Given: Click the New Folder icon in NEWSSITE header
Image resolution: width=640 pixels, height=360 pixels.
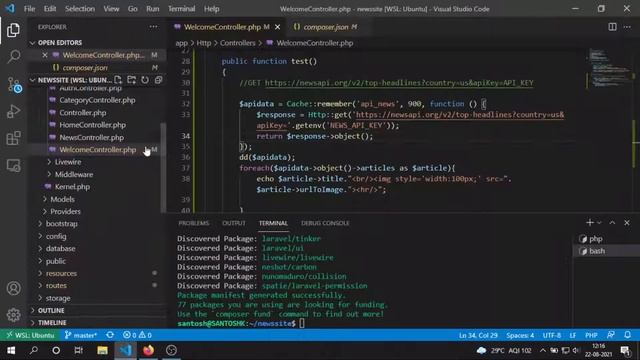Looking at the screenshot, I should (x=131, y=80).
